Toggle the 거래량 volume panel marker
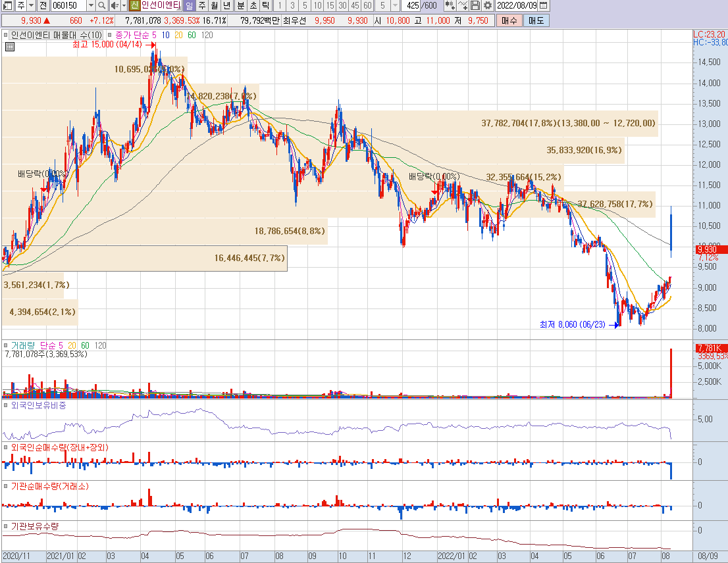Image resolution: width=728 pixels, height=563 pixels. 5,345
